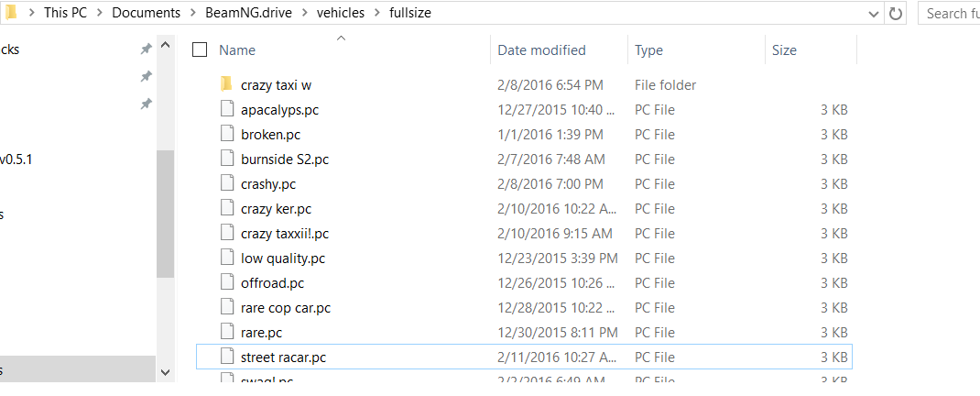Navigate to BeamNG.drive breadcrumb

click(249, 13)
